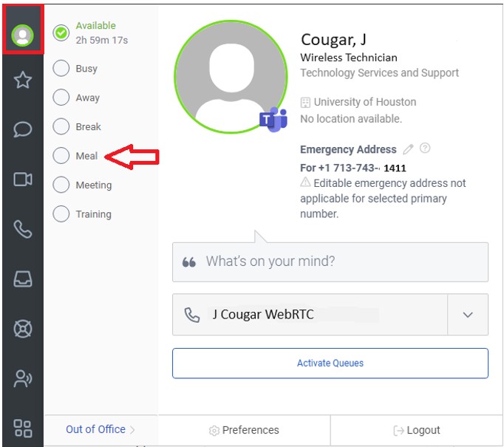Open the Help lifesaver icon

point(23,329)
